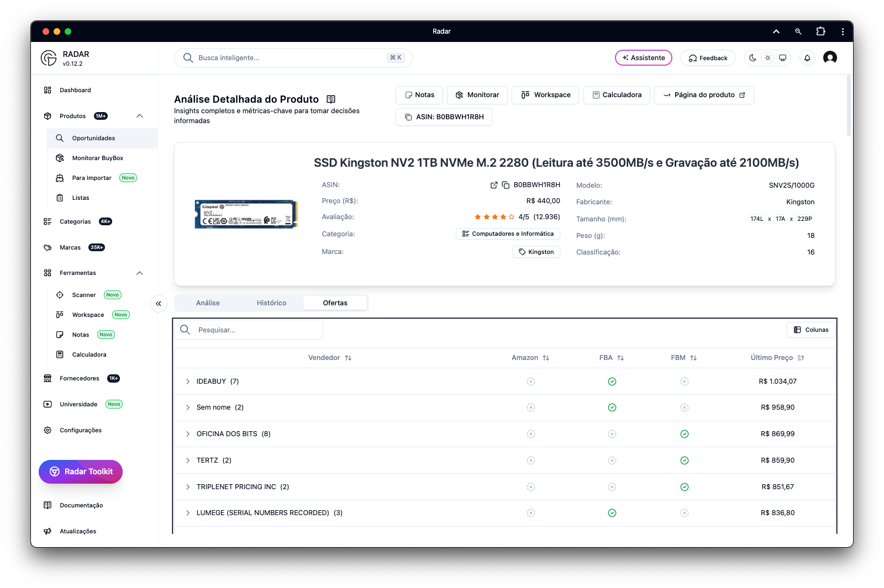The image size is (884, 588).
Task: Select the Ofertas tab
Action: coord(335,303)
